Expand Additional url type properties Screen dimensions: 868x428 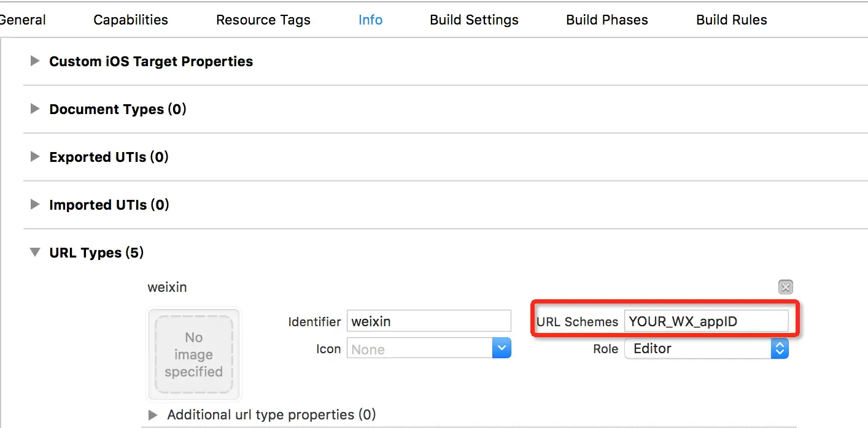click(x=153, y=415)
